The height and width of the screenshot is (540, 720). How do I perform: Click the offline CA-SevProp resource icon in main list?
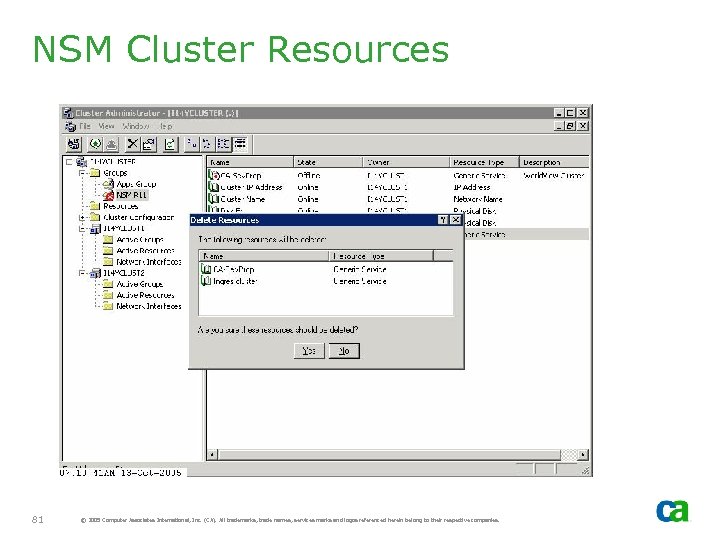point(214,175)
